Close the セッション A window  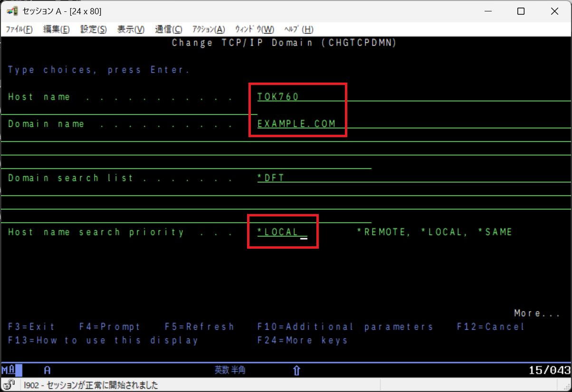[x=555, y=11]
